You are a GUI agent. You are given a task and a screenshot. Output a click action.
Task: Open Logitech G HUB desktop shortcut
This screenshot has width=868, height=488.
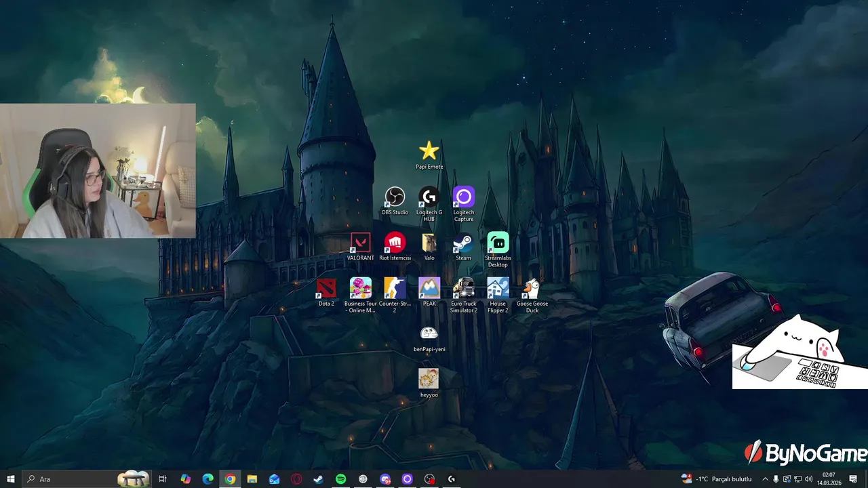(429, 204)
